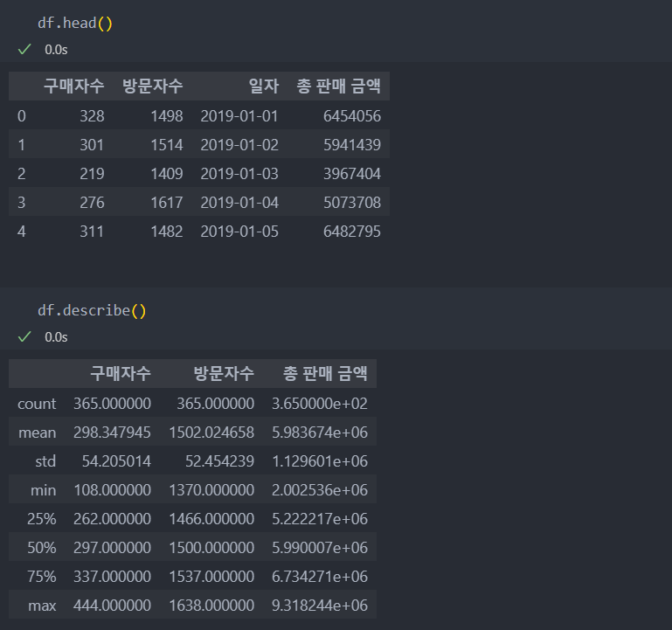This screenshot has height=630, width=672.
Task: Click the 0.0s execution time under df.describe()
Action: pos(56,337)
